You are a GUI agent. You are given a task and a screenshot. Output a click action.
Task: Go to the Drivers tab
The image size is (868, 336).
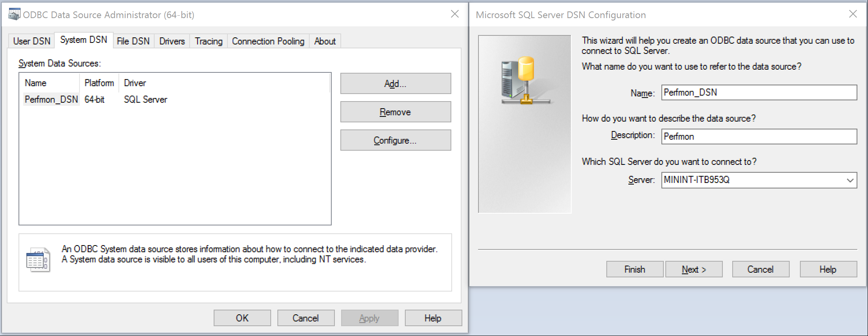click(x=172, y=41)
